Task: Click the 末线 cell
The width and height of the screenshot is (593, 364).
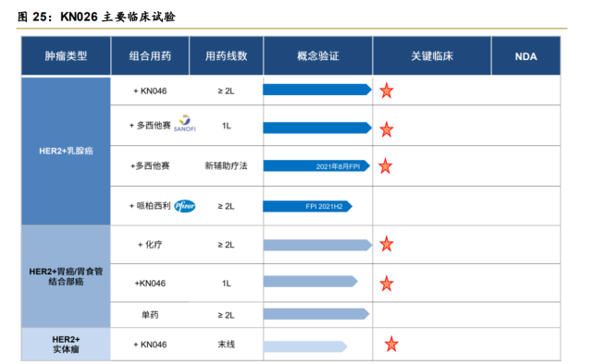Action: click(x=226, y=344)
